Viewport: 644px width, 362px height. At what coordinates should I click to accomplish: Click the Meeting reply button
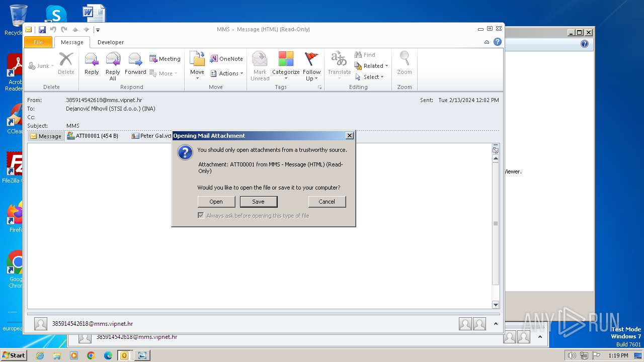point(165,59)
